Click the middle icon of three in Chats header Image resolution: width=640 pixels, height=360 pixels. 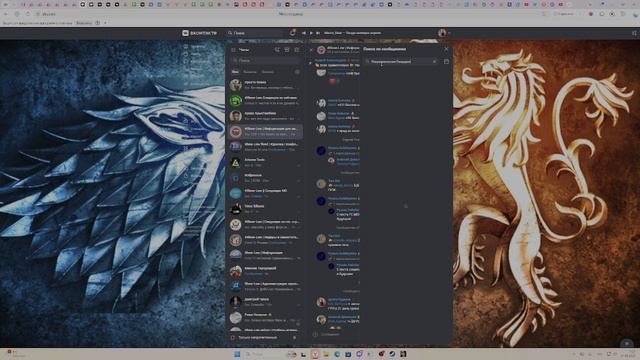click(287, 50)
